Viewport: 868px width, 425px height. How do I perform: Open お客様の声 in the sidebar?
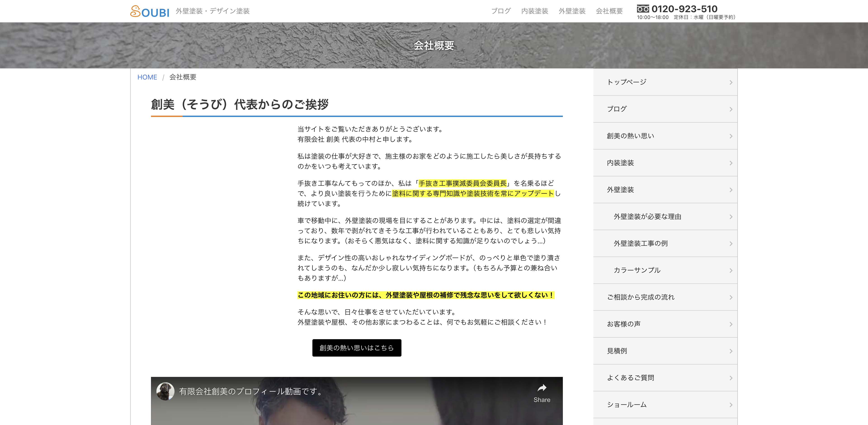point(665,324)
